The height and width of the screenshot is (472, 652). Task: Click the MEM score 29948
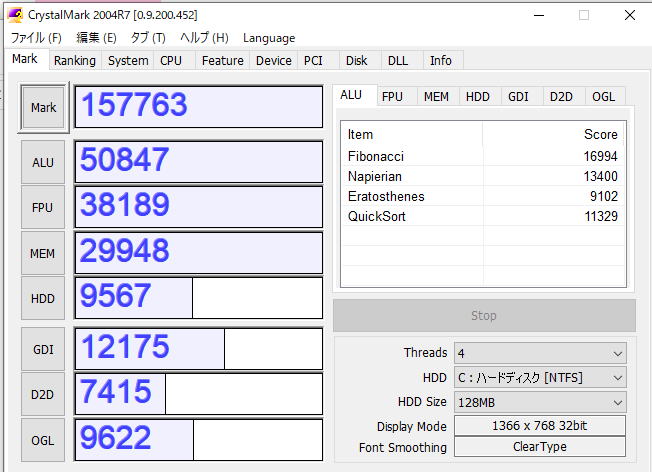point(199,252)
